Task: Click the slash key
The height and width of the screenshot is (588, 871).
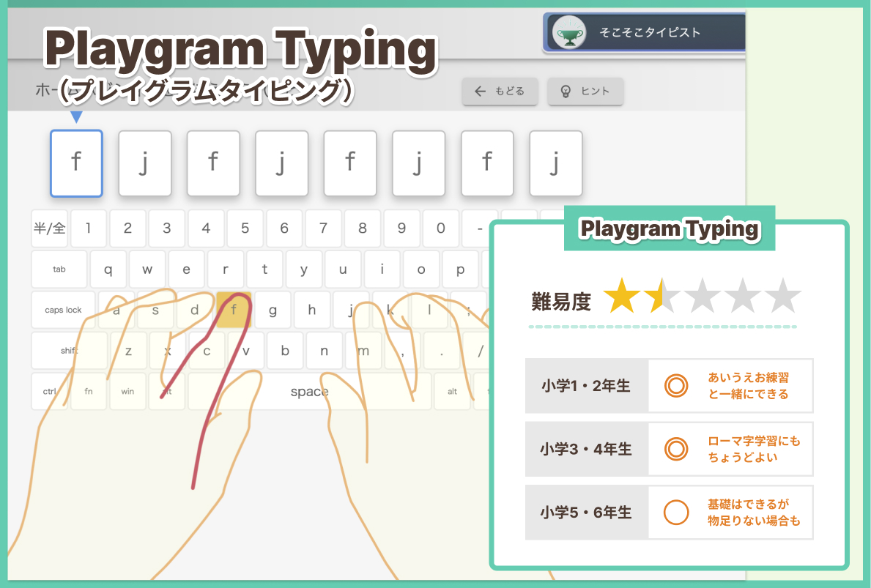Action: click(481, 350)
